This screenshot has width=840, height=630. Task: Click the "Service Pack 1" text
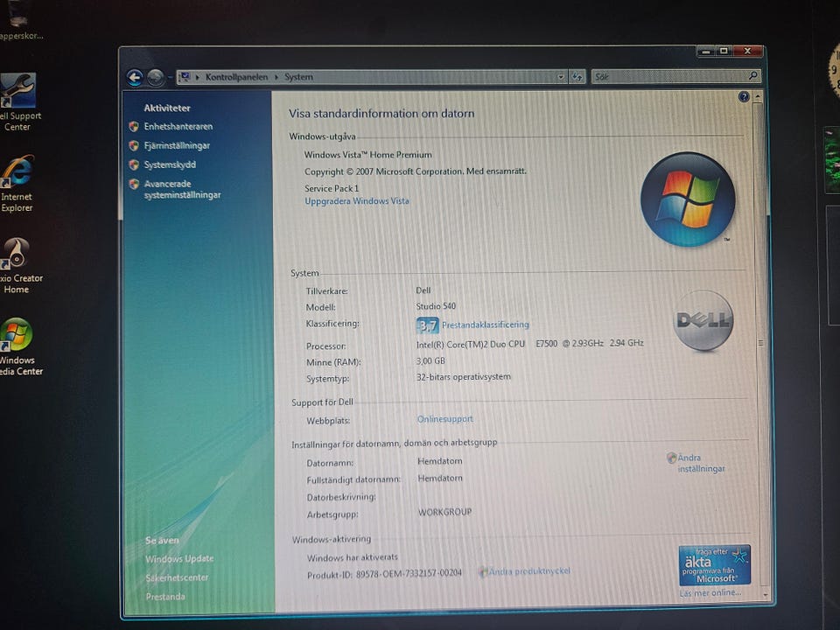(x=332, y=189)
